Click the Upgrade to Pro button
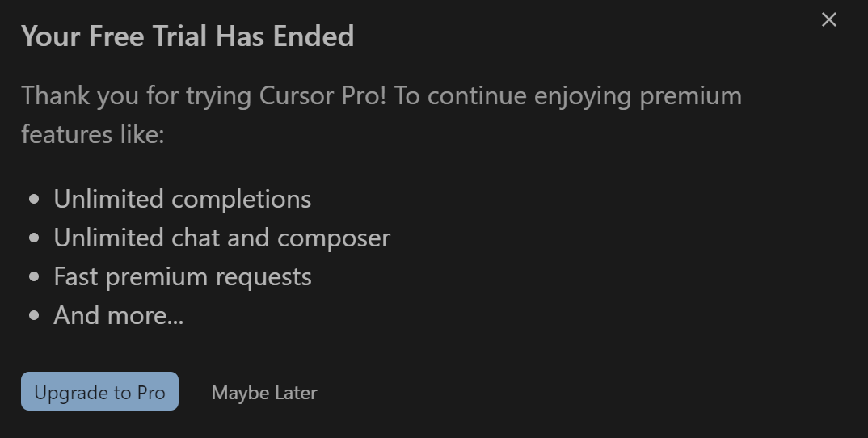Image resolution: width=868 pixels, height=438 pixels. tap(99, 391)
